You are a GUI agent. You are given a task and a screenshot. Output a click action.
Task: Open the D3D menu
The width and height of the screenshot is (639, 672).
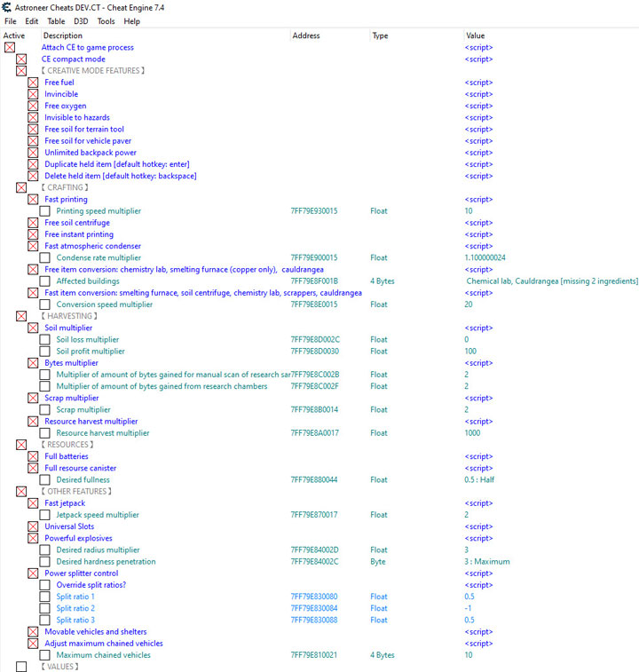(81, 21)
